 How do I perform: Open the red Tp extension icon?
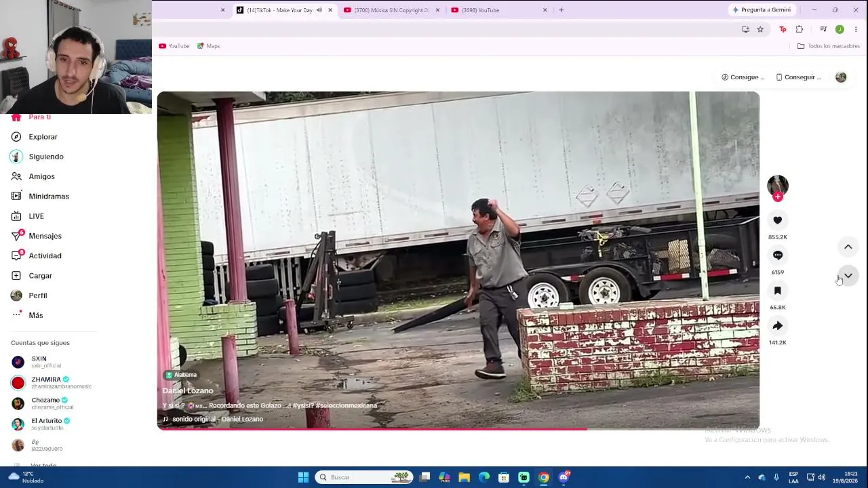[x=783, y=29]
